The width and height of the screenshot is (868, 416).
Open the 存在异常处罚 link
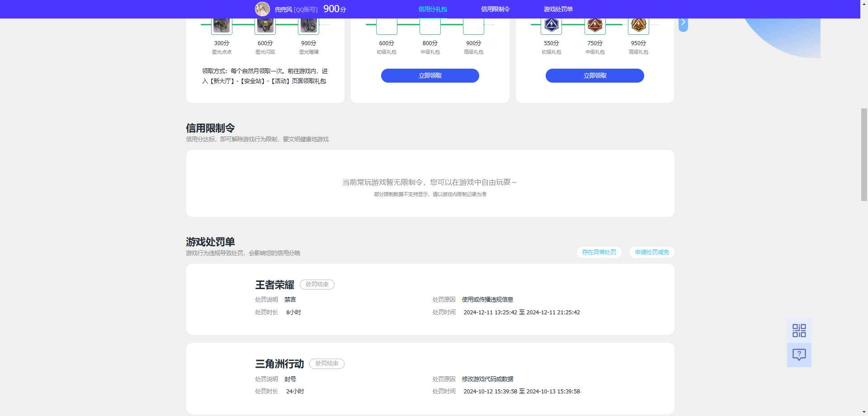pos(599,252)
